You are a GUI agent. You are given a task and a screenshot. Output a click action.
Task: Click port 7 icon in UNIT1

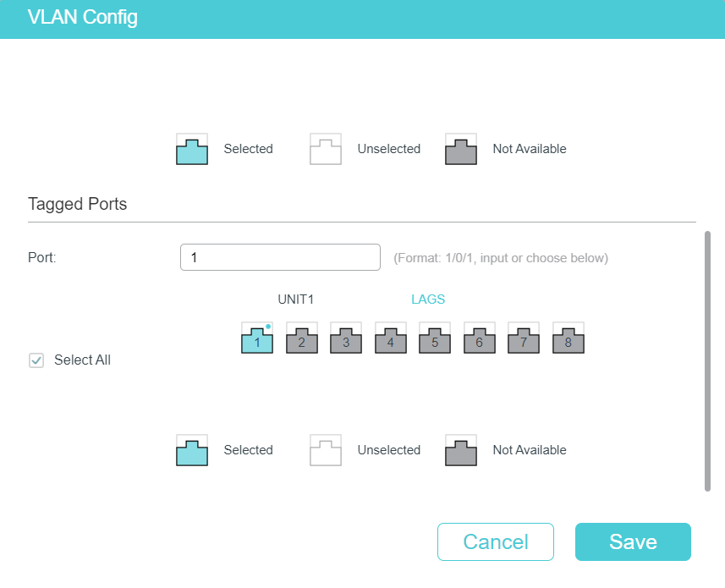(x=524, y=338)
